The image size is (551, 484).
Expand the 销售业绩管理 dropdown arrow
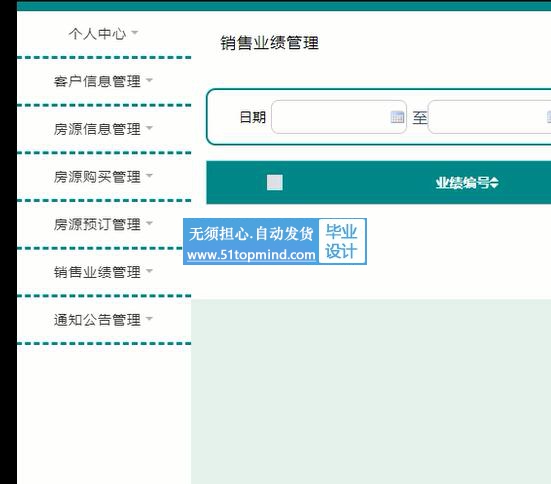click(x=149, y=271)
